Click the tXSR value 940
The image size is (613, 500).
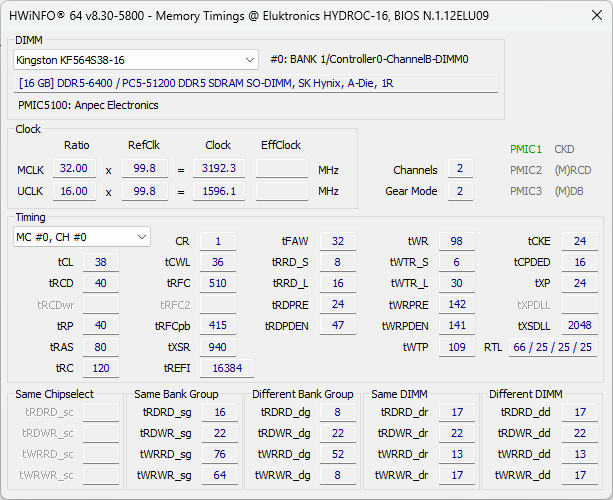pos(218,347)
